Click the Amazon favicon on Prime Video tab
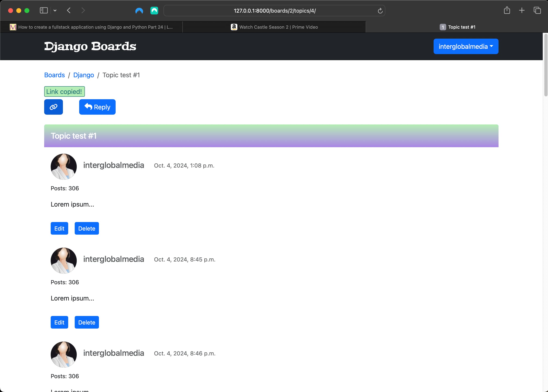This screenshot has width=548, height=392. point(234,27)
